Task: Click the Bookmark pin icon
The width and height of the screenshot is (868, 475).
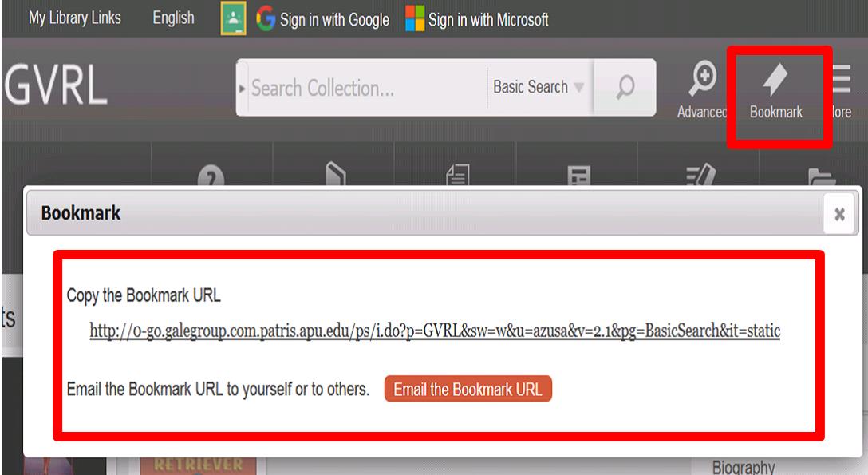Action: click(x=775, y=79)
